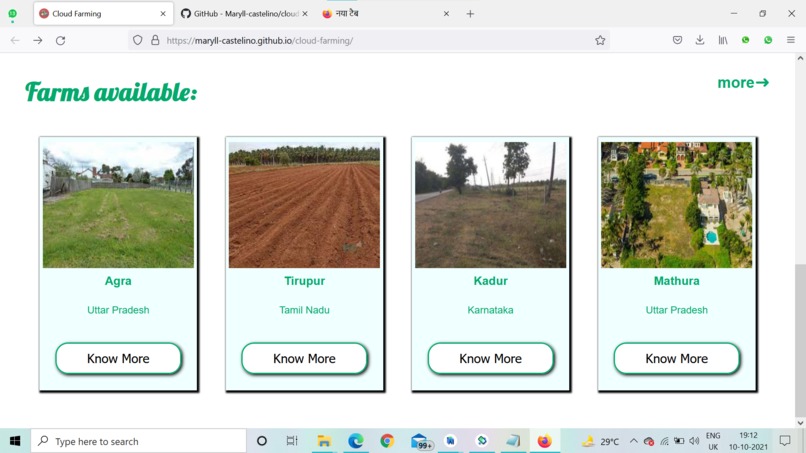The height and width of the screenshot is (453, 806).
Task: Select the 'Agra' card title
Action: 118,281
